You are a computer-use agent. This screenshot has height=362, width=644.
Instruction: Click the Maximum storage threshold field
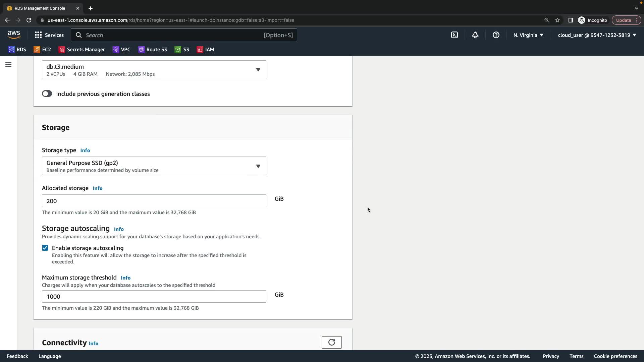point(154,297)
